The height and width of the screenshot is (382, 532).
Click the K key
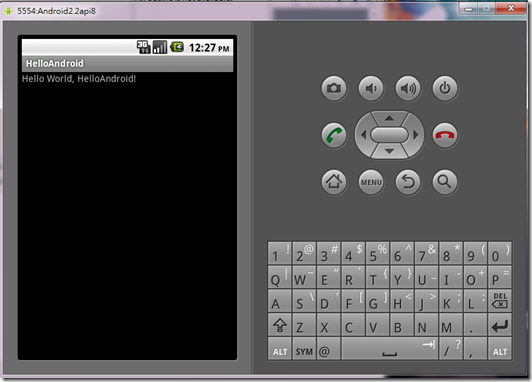[x=451, y=301]
